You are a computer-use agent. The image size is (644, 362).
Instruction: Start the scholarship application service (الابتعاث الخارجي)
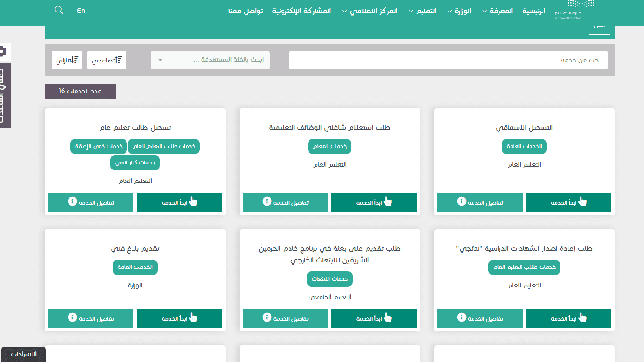(x=374, y=318)
